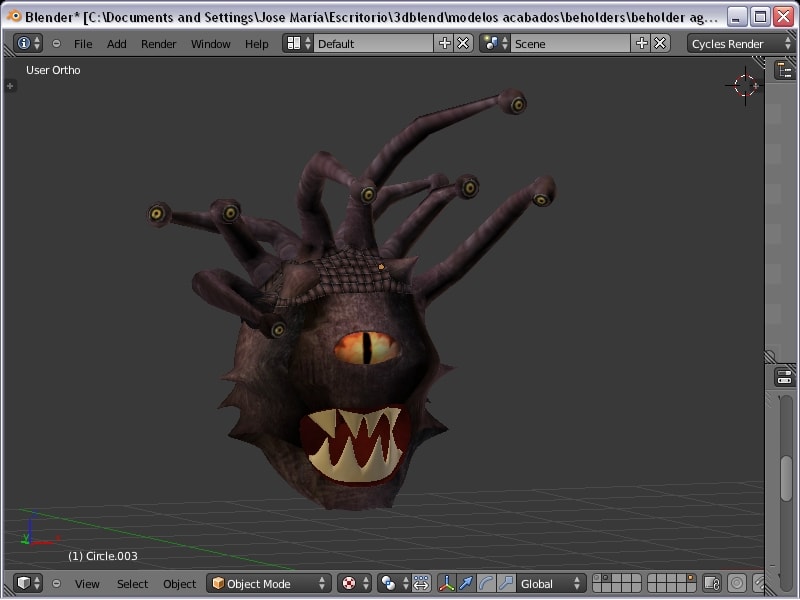The image size is (800, 600).
Task: Click the properties panel vertical scrollbar
Action: (x=786, y=477)
